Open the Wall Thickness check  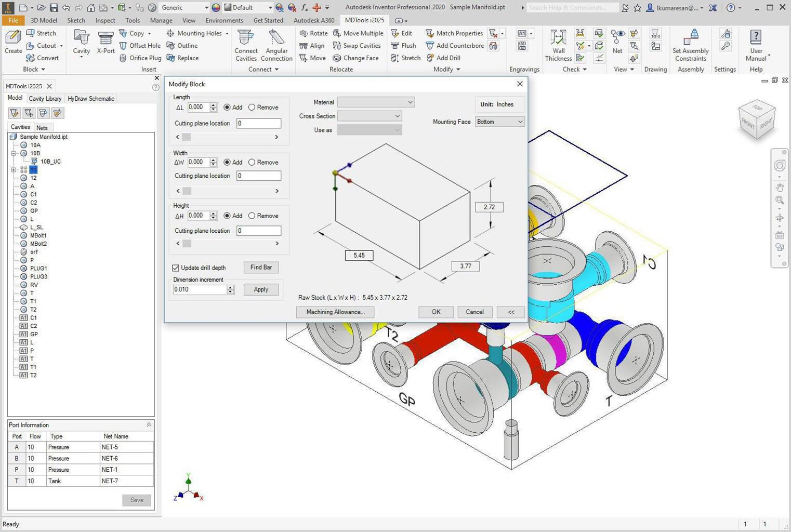(x=558, y=46)
